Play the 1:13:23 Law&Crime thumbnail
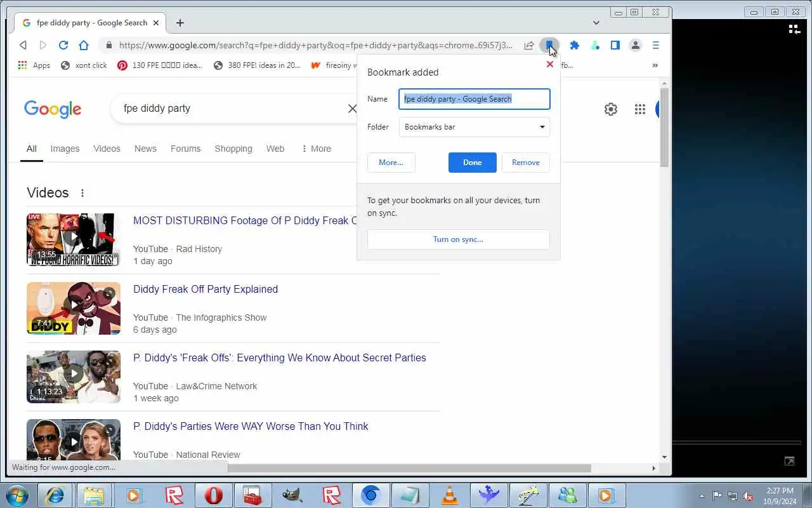Screen dimensions: 812x508 pos(74,377)
